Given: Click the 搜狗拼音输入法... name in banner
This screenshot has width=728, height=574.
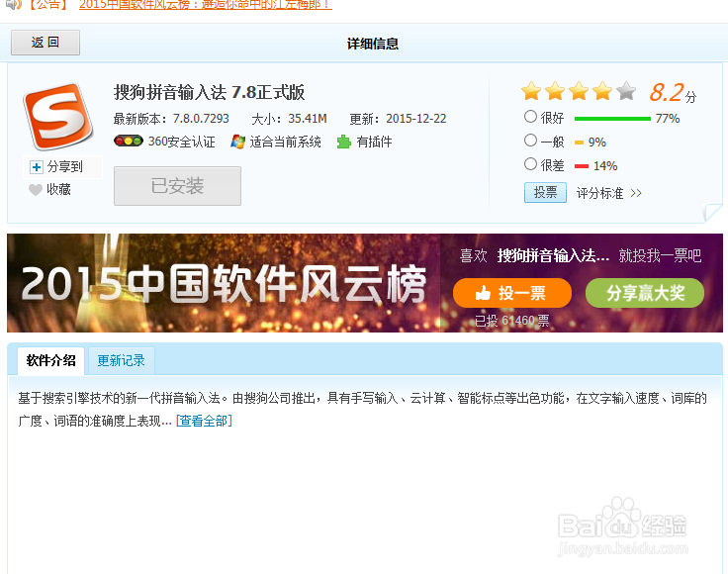Looking at the screenshot, I should pyautogui.click(x=554, y=255).
